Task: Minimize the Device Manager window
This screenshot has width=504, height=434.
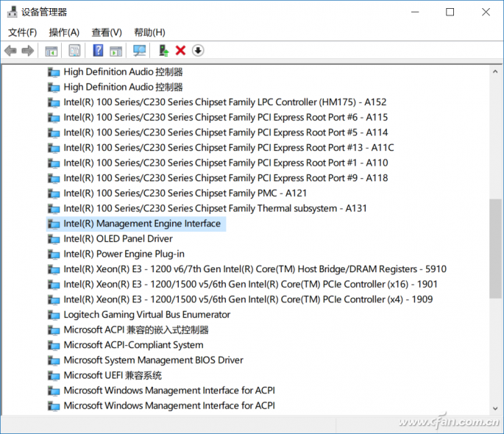Action: [415, 13]
